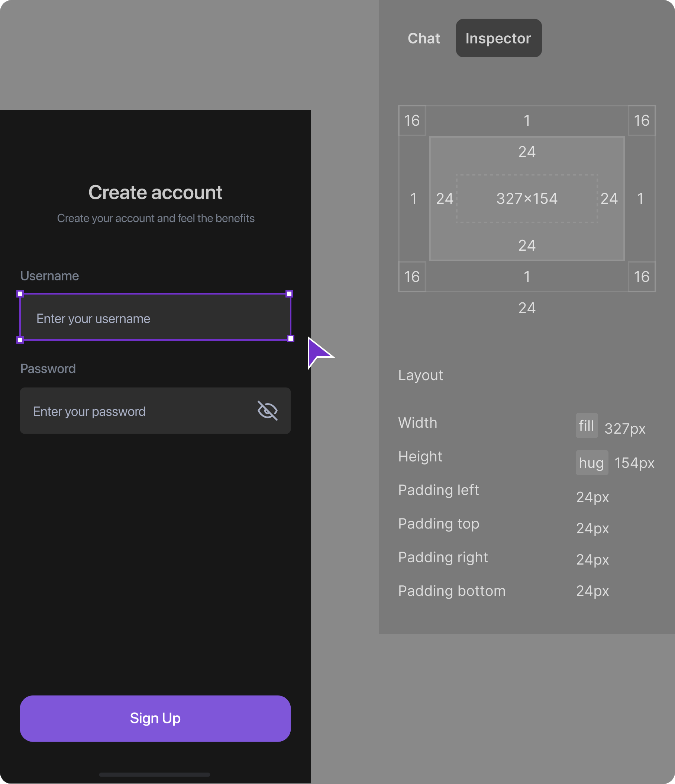The image size is (675, 784).
Task: Select the Inspector tab
Action: 498,38
